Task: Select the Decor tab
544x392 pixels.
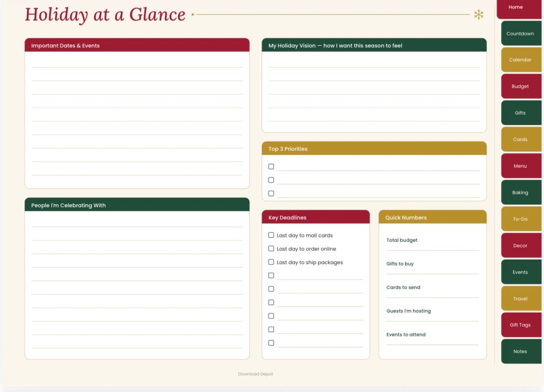Action: click(521, 246)
